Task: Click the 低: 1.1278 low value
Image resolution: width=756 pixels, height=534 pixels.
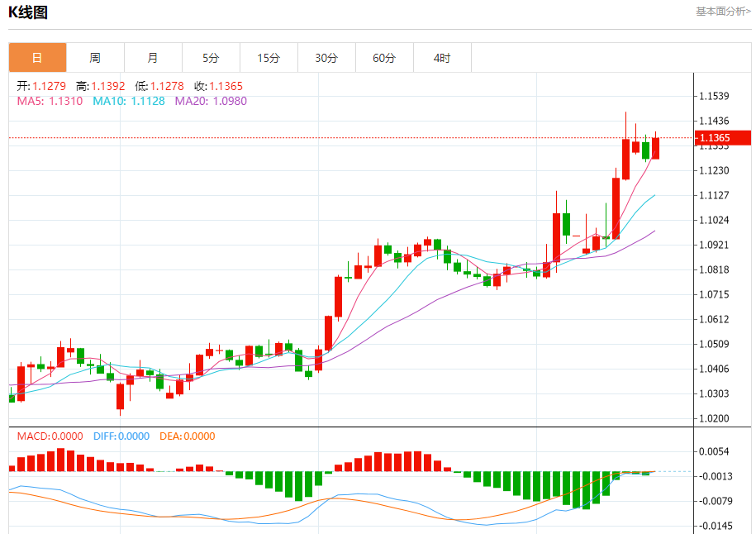Action: click(x=159, y=86)
